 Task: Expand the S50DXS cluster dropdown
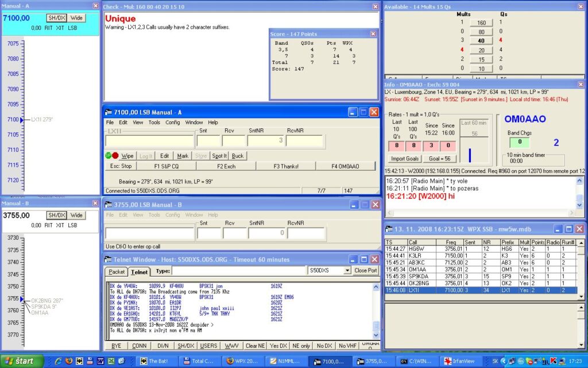point(347,270)
